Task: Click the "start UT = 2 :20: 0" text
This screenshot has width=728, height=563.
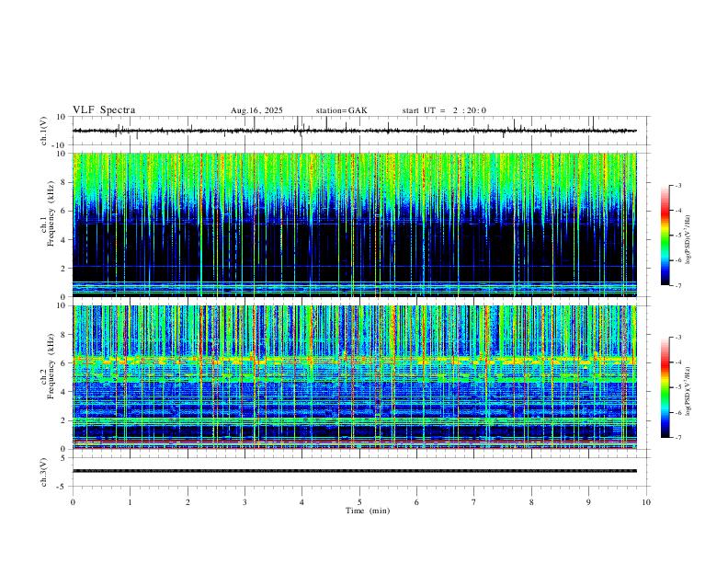Action: (x=444, y=110)
